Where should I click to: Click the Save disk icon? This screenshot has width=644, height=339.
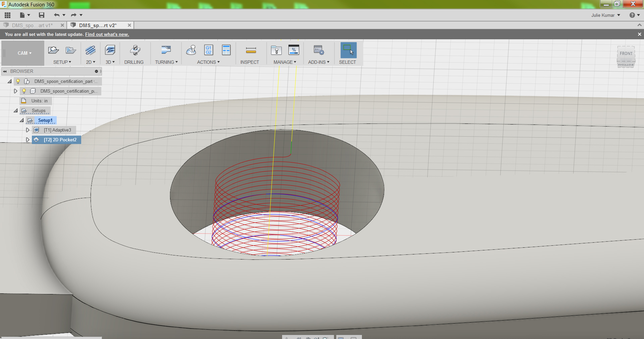(x=42, y=15)
